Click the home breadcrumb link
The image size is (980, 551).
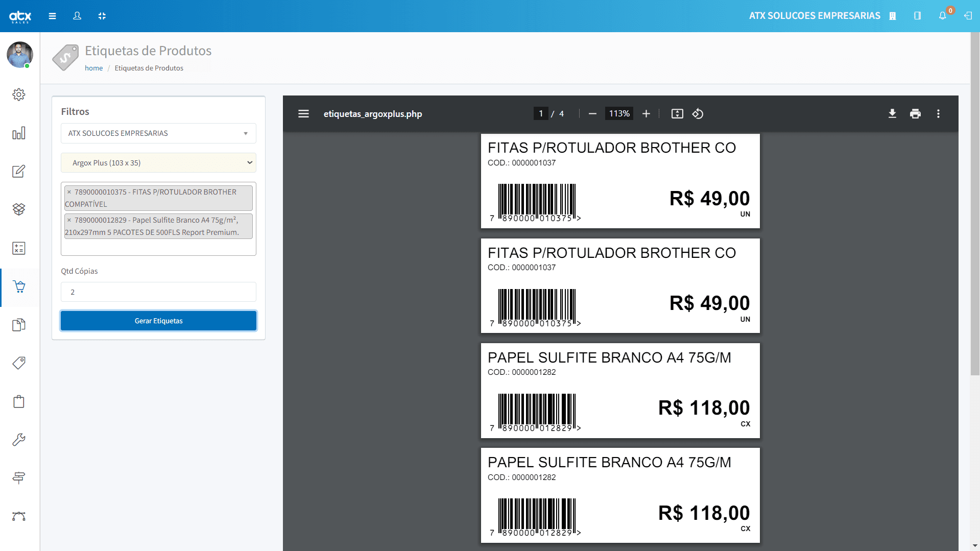point(93,68)
